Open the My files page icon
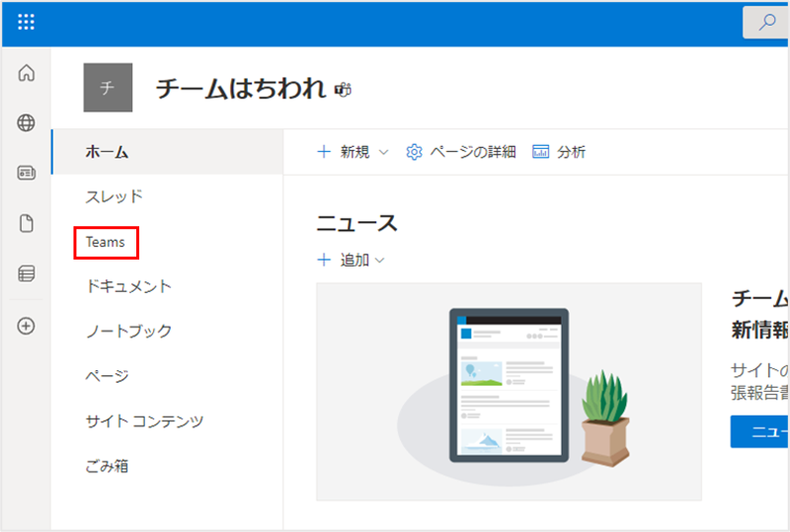Screen dimensions: 790x532 pyautogui.click(x=27, y=224)
